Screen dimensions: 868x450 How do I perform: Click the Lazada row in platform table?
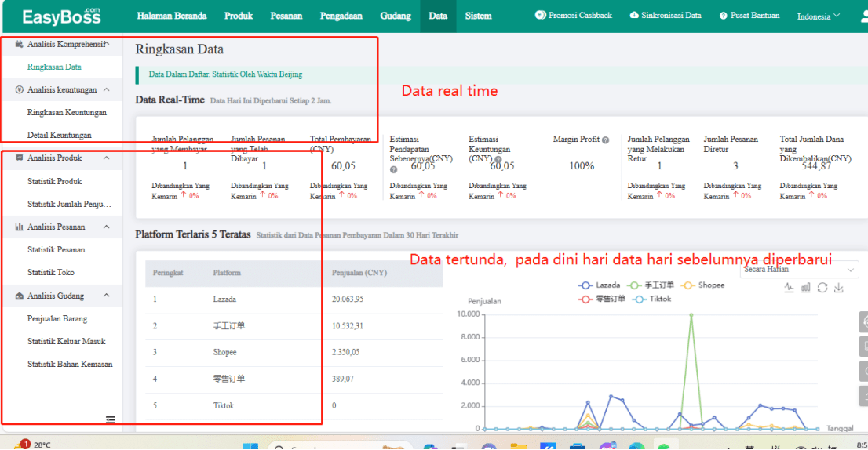coord(294,299)
